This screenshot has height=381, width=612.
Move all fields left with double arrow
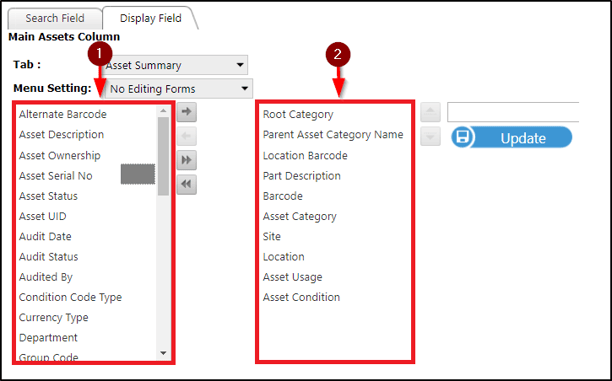(187, 184)
